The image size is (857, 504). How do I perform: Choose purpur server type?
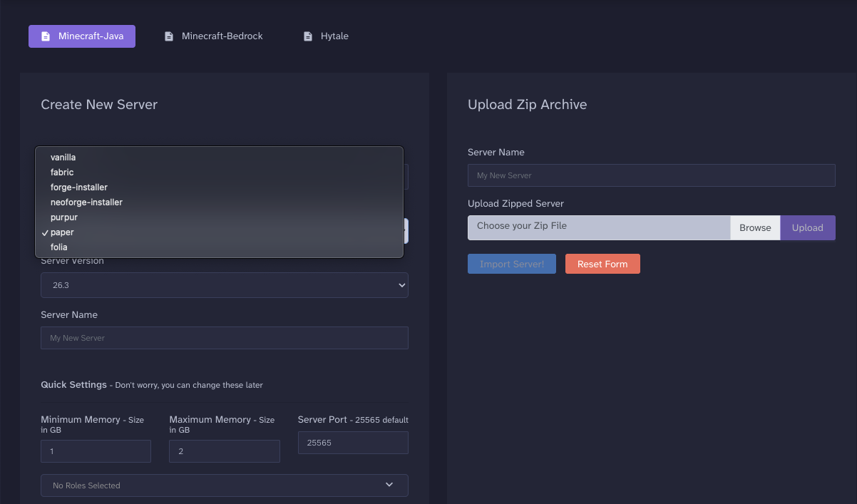coord(219,217)
